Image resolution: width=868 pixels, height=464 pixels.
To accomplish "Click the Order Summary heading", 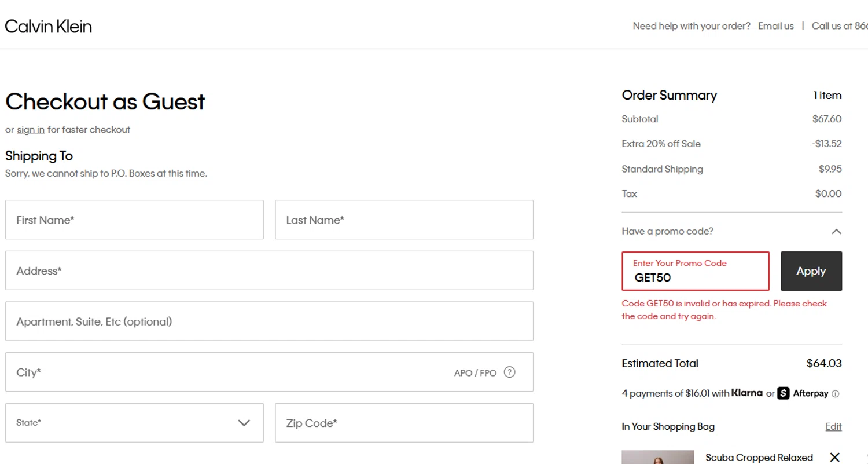I will [x=670, y=95].
